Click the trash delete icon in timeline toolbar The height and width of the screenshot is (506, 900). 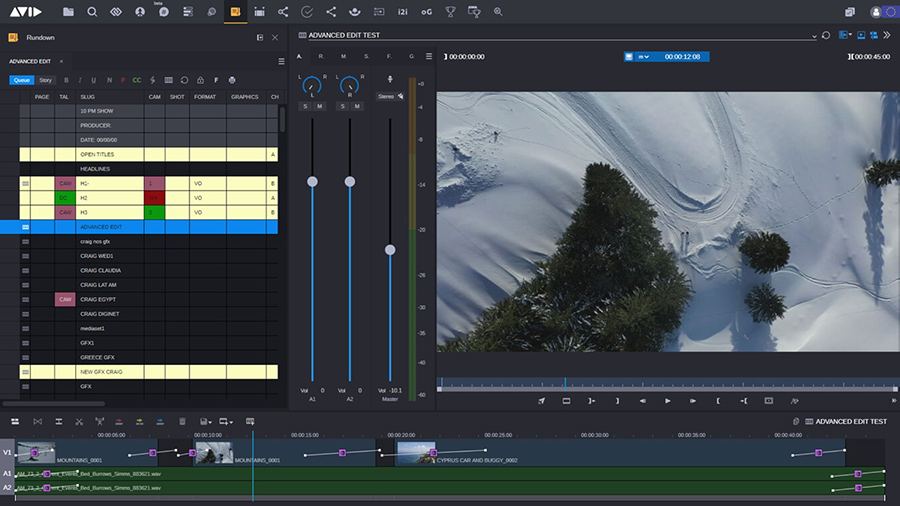(183, 422)
